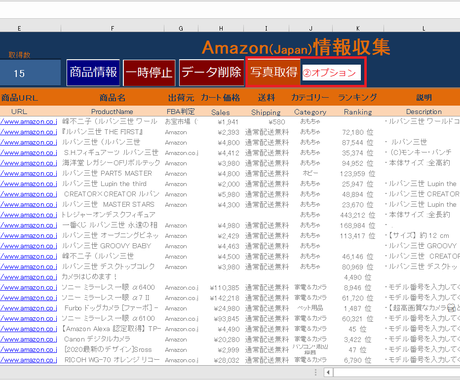Select the カート価格 header cell
Viewport: 460px width, 380px height.
click(220, 98)
